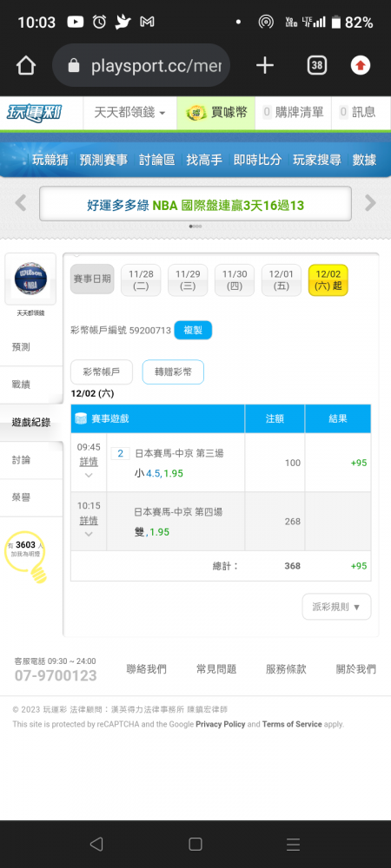This screenshot has height=868, width=391.
Task: Tap the browser home icon
Action: tap(26, 66)
